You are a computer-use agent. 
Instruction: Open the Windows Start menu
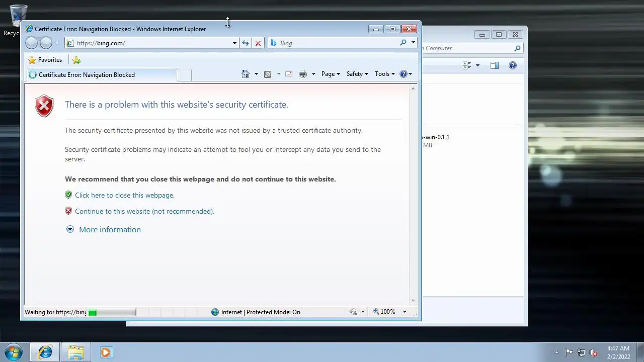click(x=14, y=352)
